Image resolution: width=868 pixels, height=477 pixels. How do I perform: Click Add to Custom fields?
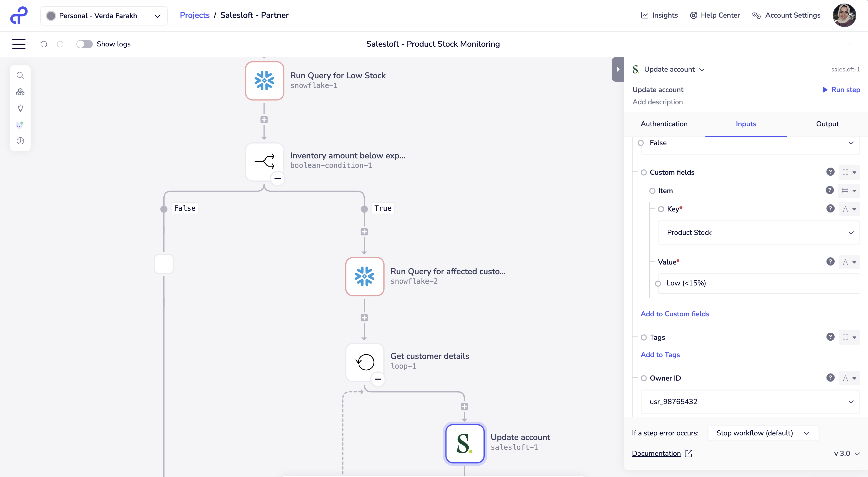pyautogui.click(x=675, y=314)
